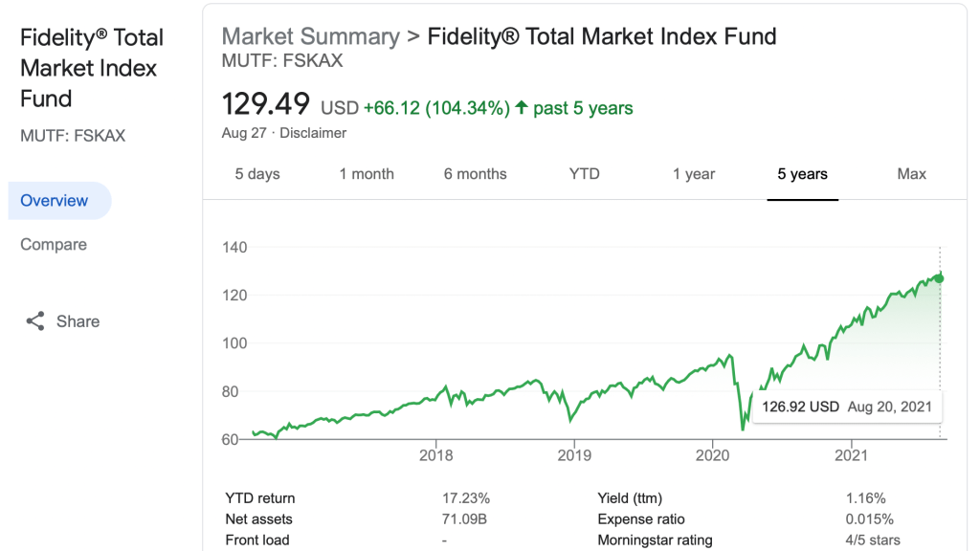Click the green up arrow beside the price change

[522, 108]
